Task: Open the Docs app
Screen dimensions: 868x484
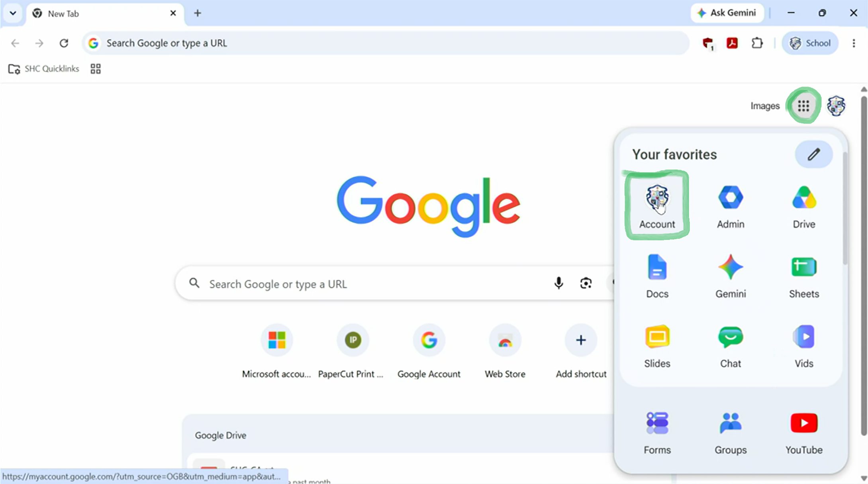Action: click(x=657, y=275)
